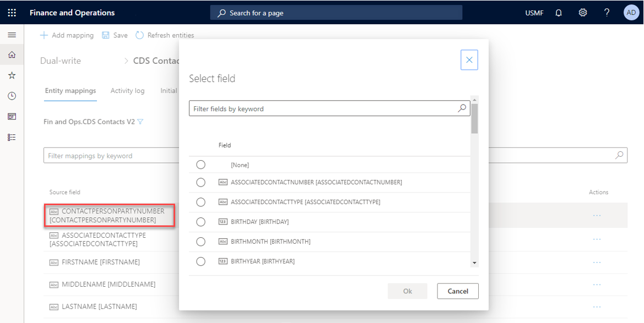Cancel the Select field dialog

click(x=458, y=291)
